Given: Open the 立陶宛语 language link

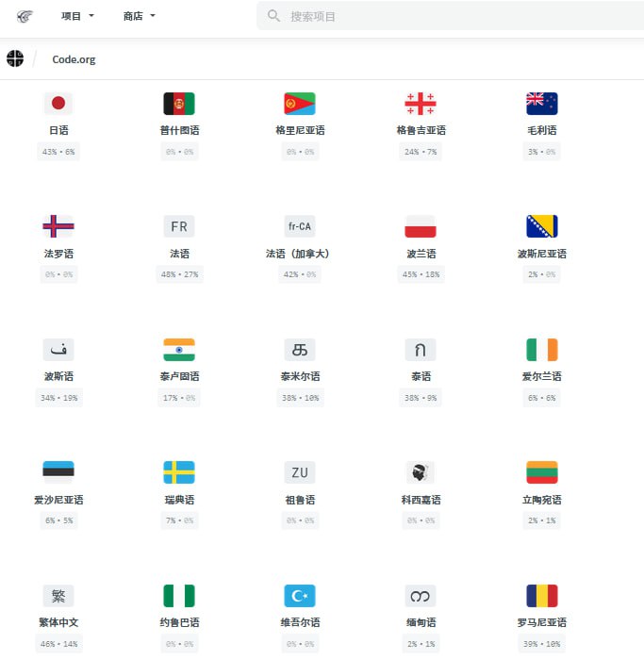Looking at the screenshot, I should tap(542, 500).
